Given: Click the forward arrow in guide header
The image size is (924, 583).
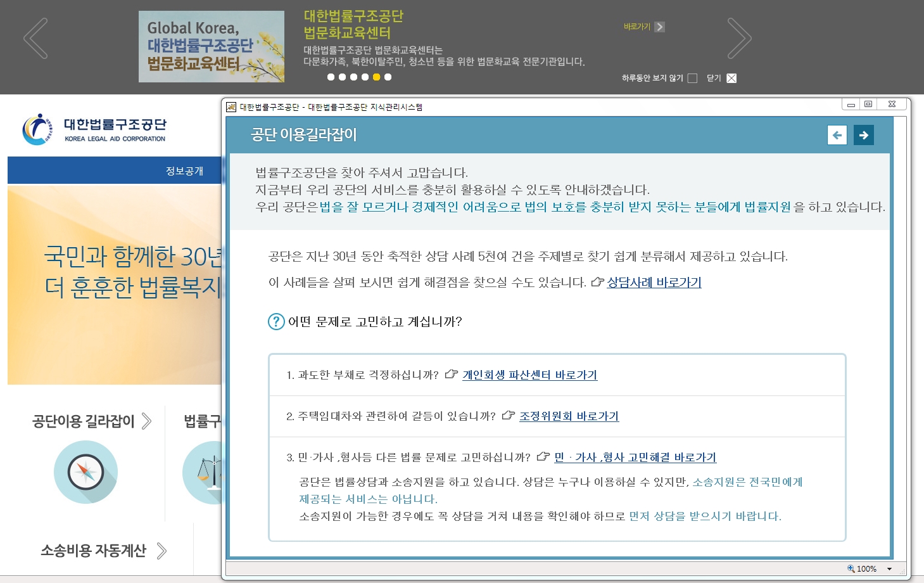Looking at the screenshot, I should point(863,135).
